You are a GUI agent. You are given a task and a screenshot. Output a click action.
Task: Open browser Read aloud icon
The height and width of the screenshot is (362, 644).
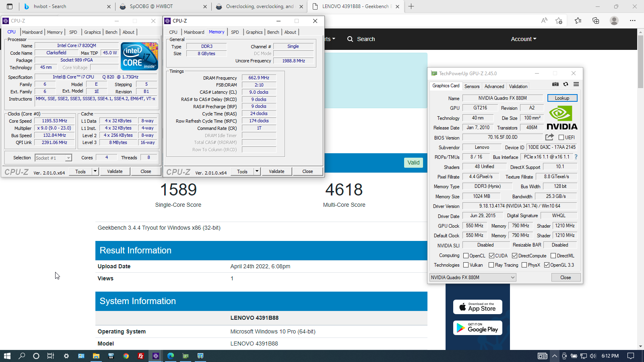tap(544, 21)
